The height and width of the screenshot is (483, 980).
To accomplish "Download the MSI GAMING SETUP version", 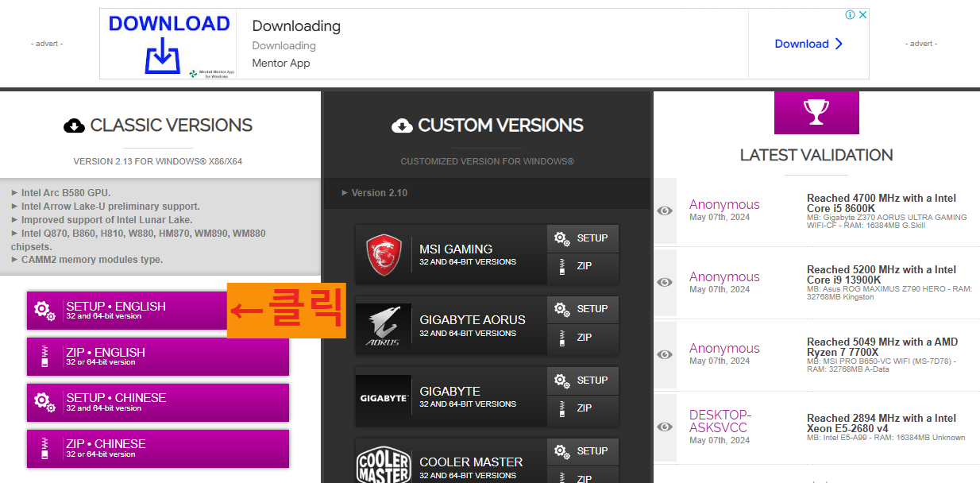I will [583, 238].
